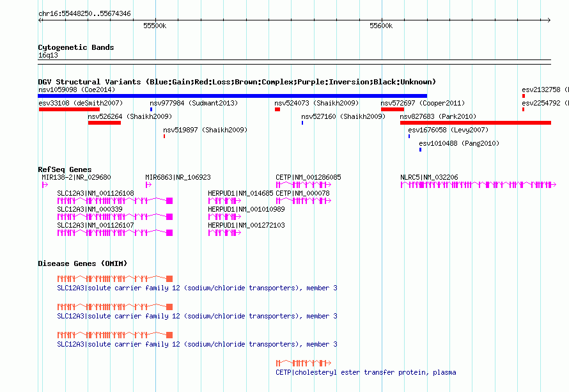The height and width of the screenshot is (392, 569).
Task: Click the MIR6863|NR_106923 label
Action: click(178, 178)
